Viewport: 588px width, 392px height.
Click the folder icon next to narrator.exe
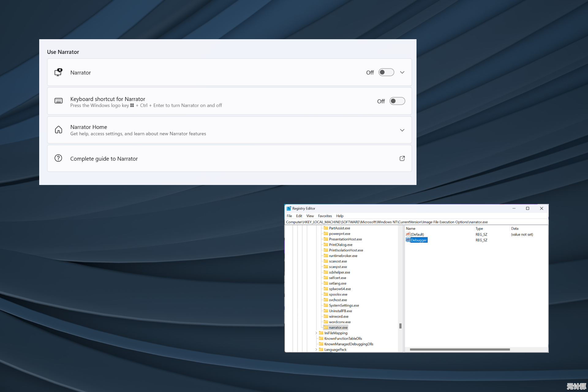click(x=326, y=327)
